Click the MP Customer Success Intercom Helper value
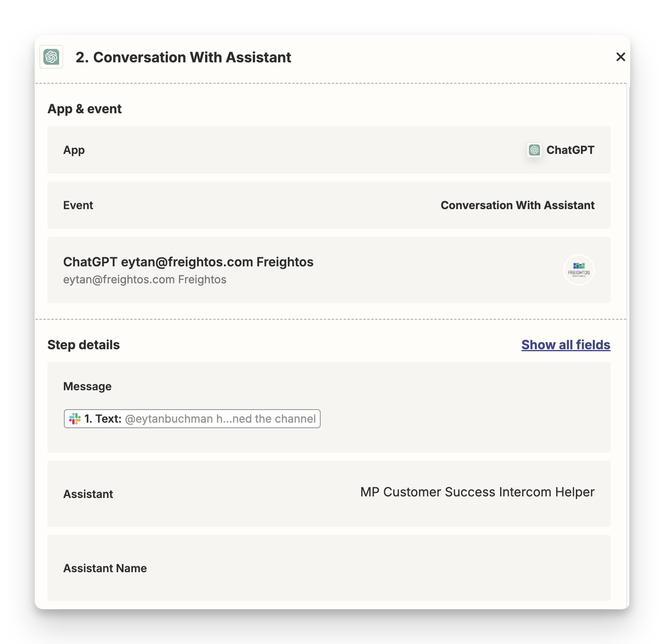Viewport: 665px width, 644px height. coord(477,492)
